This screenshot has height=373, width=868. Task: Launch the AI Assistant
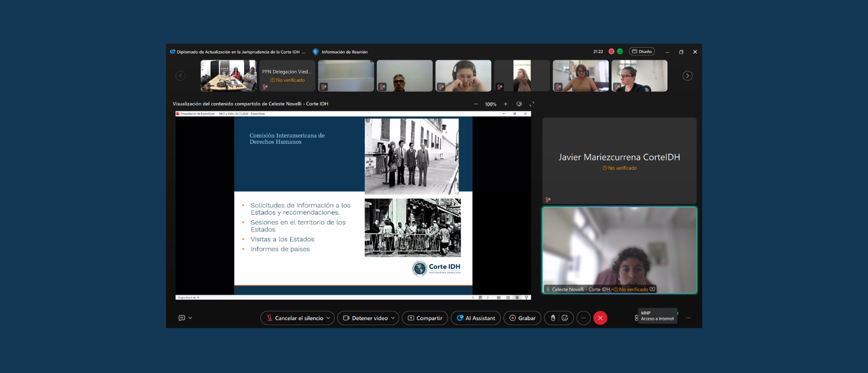(476, 318)
